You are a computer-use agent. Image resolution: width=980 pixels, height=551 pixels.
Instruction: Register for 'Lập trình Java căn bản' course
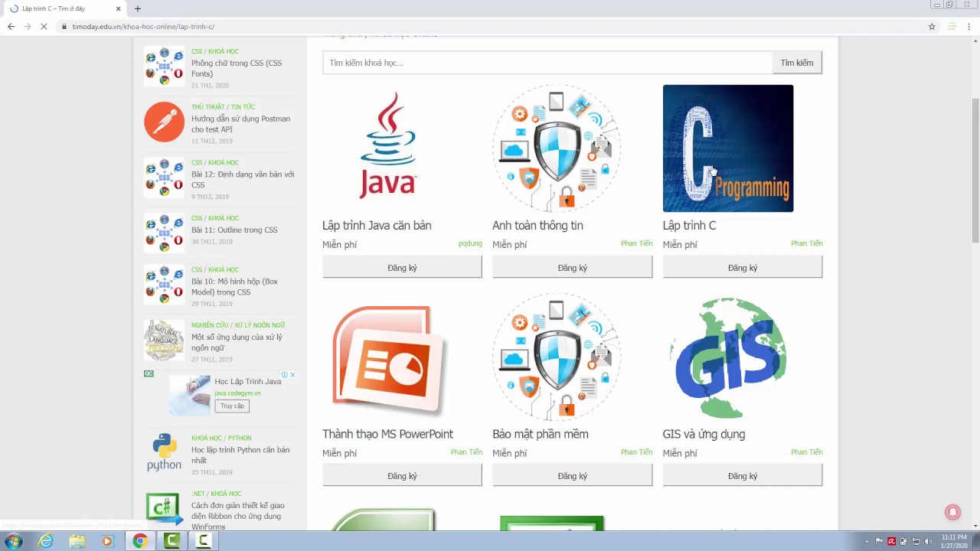(402, 267)
